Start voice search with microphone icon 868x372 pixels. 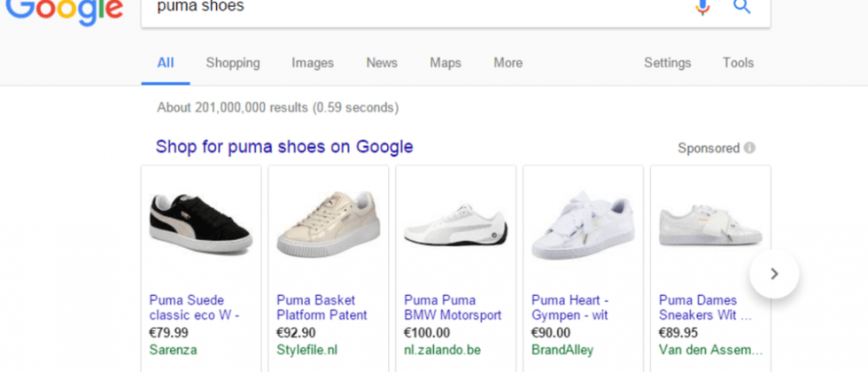[x=702, y=7]
